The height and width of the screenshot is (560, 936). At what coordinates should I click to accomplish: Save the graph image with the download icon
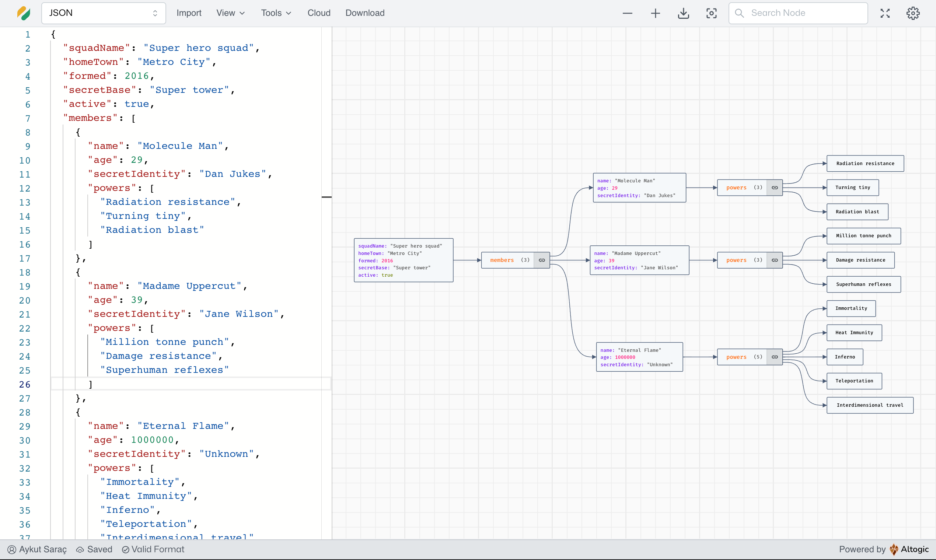tap(684, 13)
